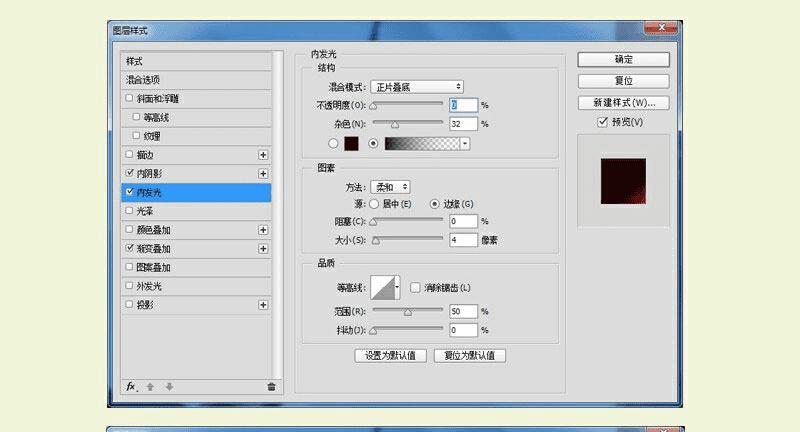This screenshot has height=432, width=800.
Task: Click the 不透明度 slider track
Action: click(x=407, y=105)
